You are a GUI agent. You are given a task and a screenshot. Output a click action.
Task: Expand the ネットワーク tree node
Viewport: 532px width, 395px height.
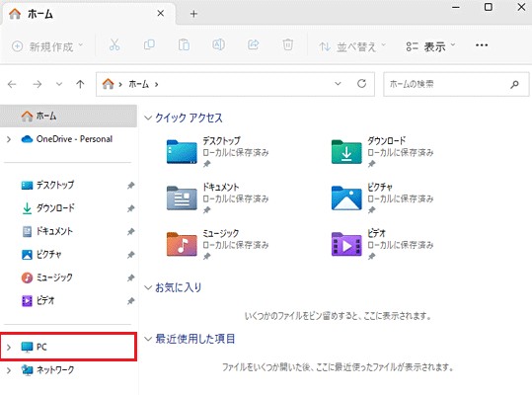[9, 370]
